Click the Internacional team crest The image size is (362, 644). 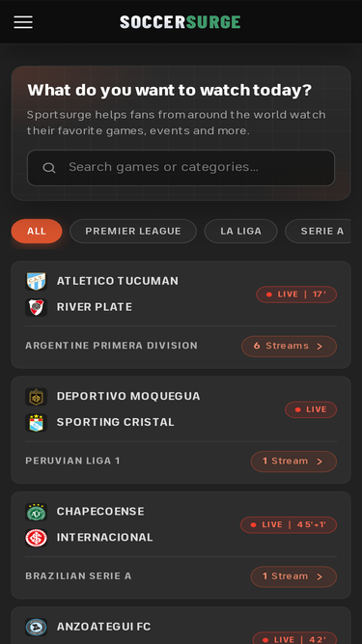[x=36, y=538]
